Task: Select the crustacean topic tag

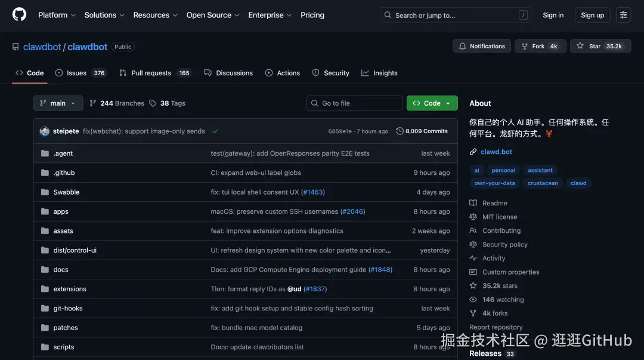Action: coord(543,183)
